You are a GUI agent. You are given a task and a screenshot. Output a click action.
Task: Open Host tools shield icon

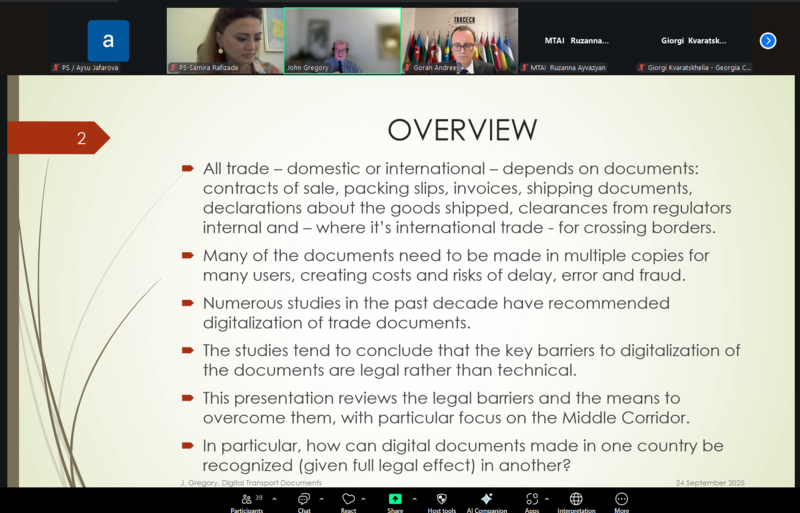[442, 499]
